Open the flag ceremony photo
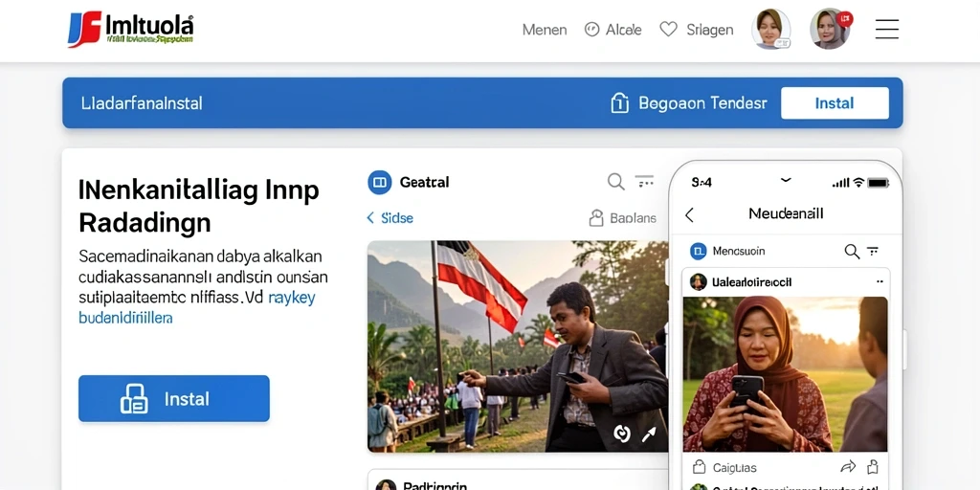The image size is (980, 490). coord(518,346)
